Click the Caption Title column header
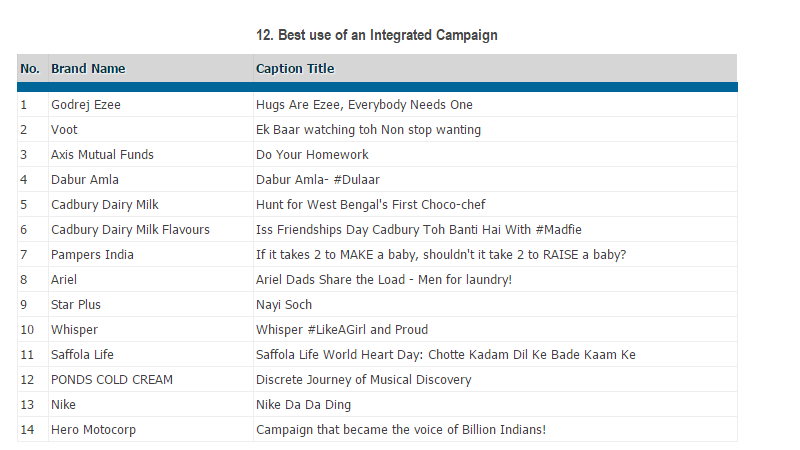 [x=295, y=69]
